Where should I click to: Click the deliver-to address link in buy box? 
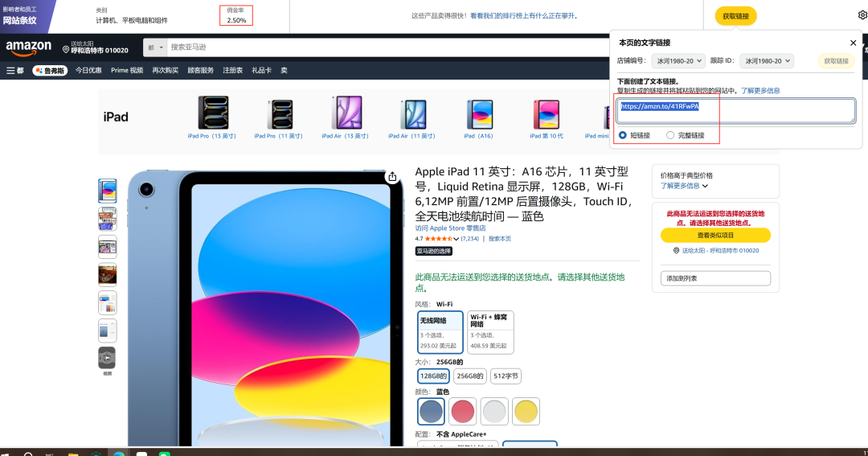click(720, 250)
